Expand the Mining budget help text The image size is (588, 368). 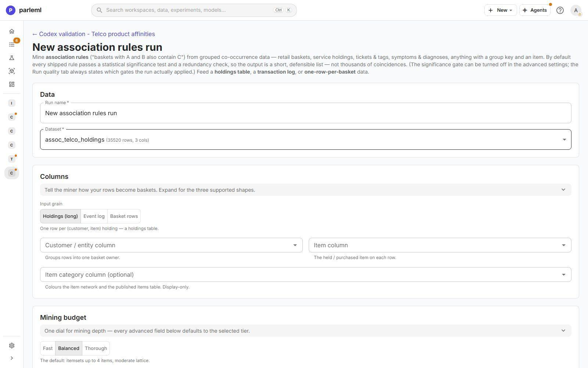coord(306,331)
